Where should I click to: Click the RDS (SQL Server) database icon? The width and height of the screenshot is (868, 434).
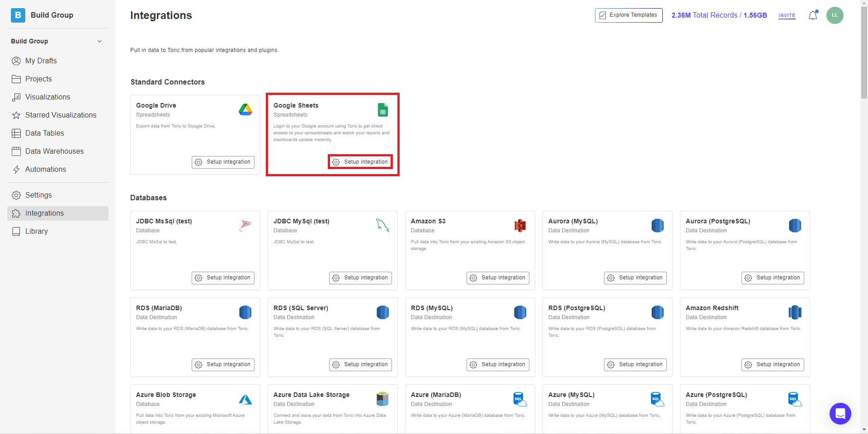coord(383,312)
